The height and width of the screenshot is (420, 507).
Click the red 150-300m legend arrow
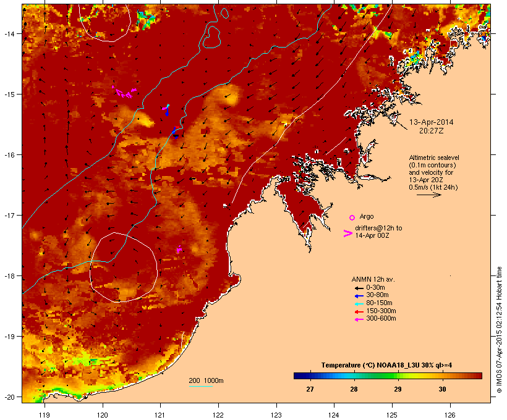pyautogui.click(x=359, y=312)
